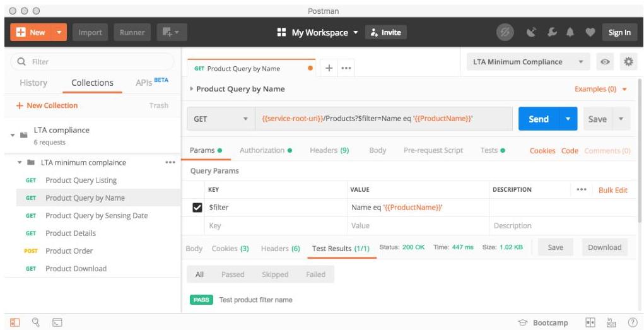
Task: Open the GET method dropdown
Action: (x=221, y=119)
